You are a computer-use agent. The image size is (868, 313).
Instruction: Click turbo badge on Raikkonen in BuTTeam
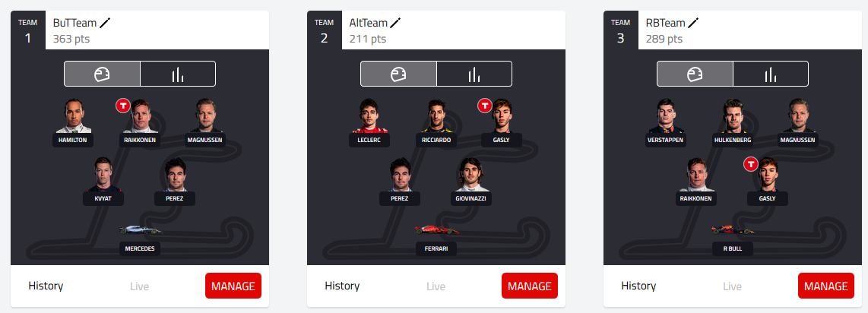tap(122, 106)
